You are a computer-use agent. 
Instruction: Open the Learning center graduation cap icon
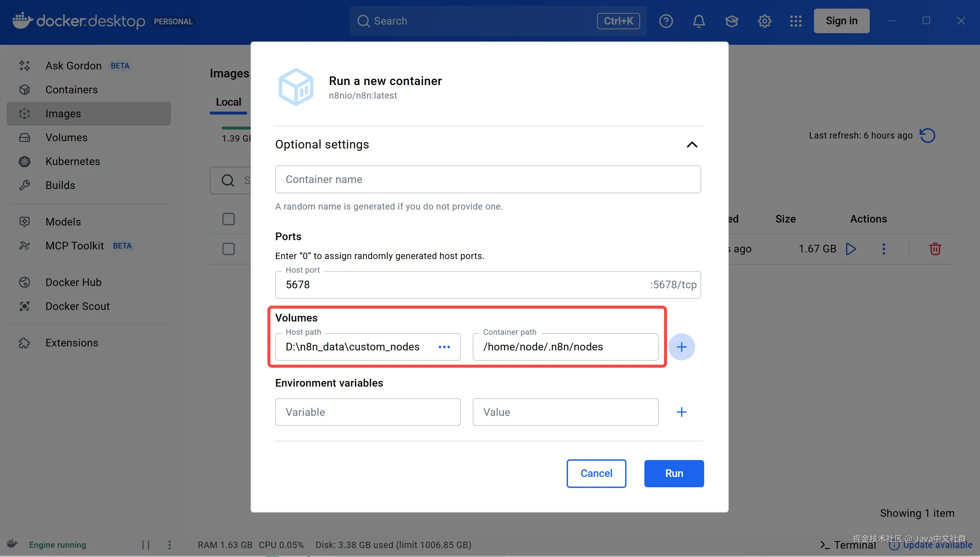731,21
